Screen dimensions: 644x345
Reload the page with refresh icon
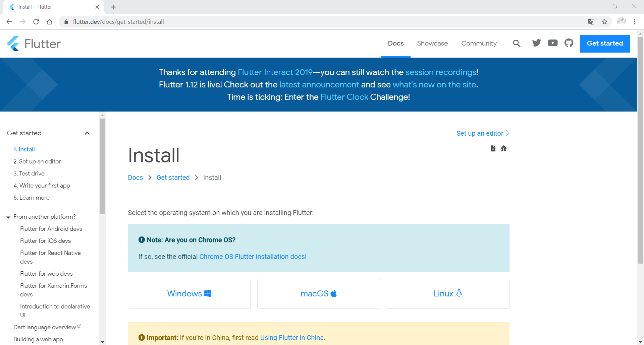point(36,22)
